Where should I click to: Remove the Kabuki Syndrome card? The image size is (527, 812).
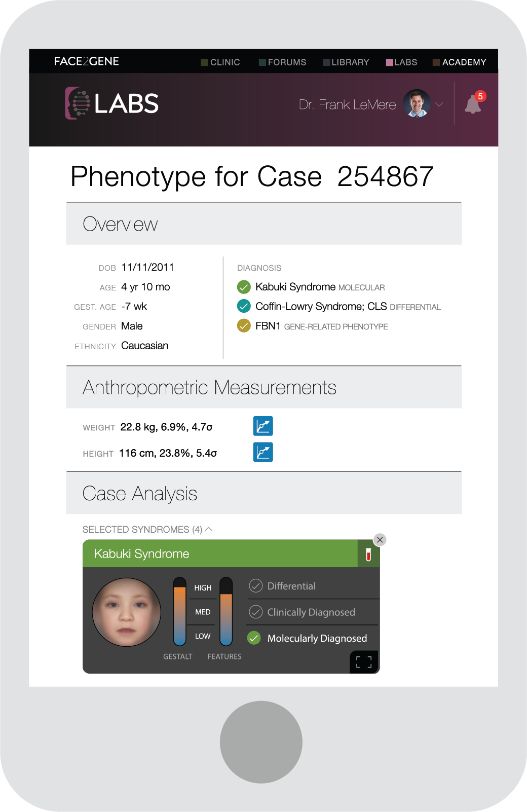coord(380,540)
